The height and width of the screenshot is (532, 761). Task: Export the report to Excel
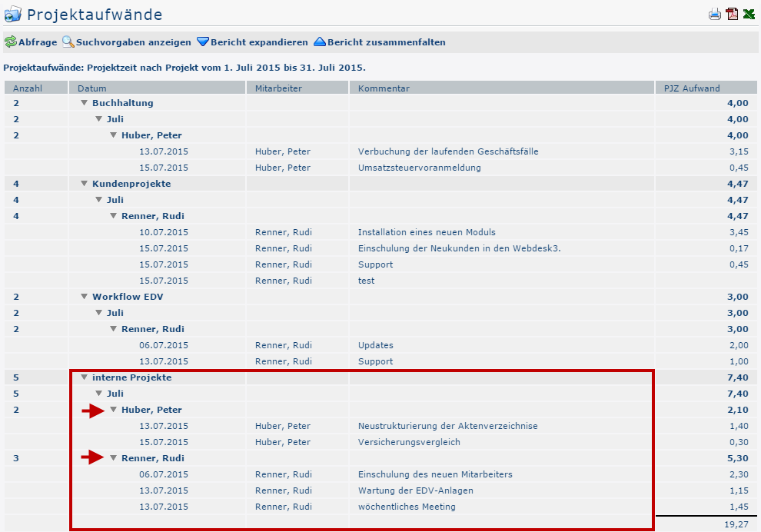point(749,14)
